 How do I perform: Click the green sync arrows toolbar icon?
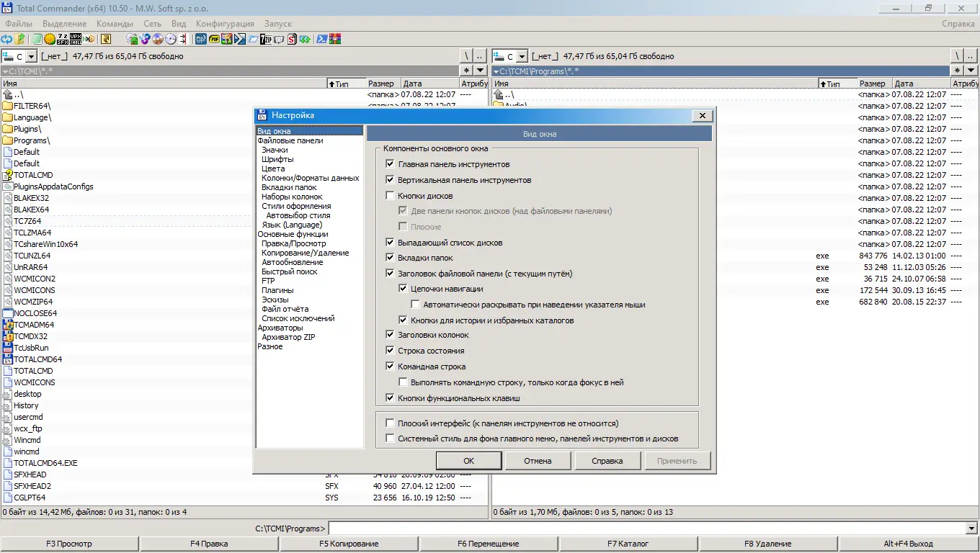click(305, 39)
